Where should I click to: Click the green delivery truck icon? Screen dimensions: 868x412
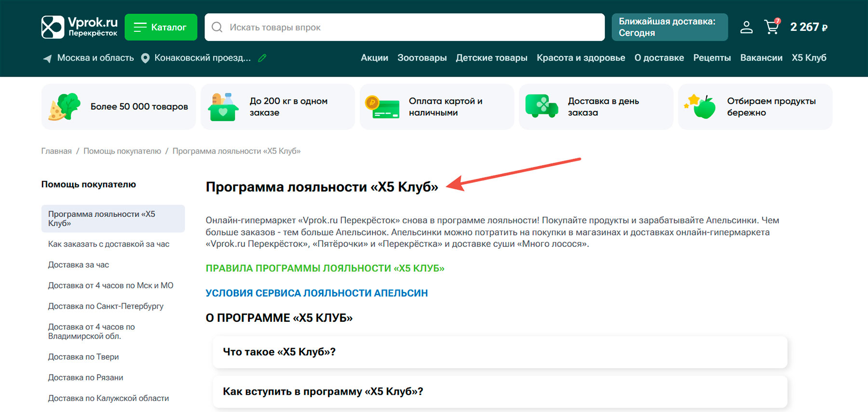click(x=542, y=106)
